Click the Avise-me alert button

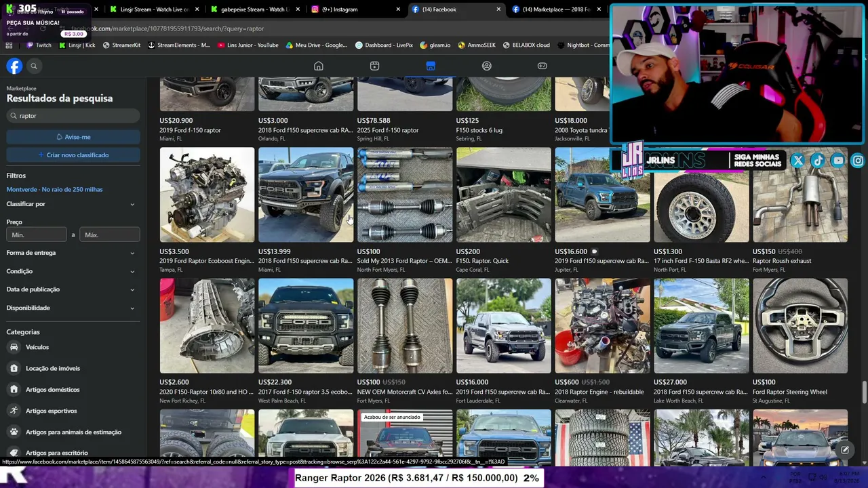point(73,137)
